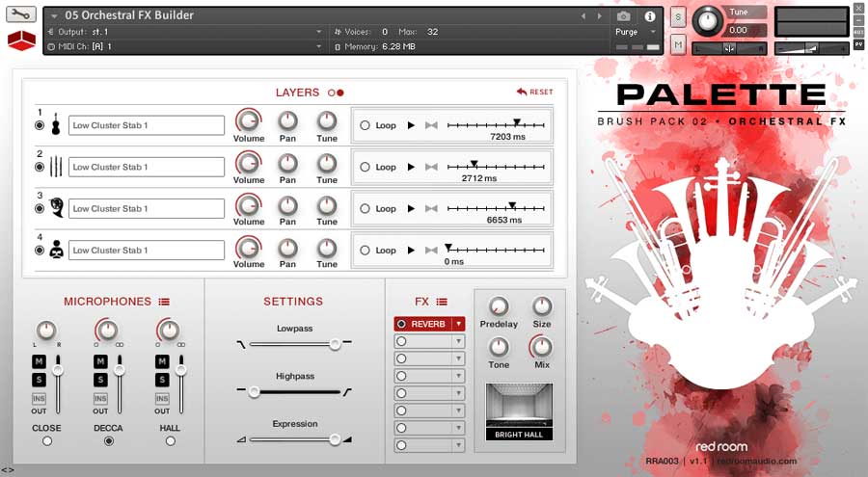868x477 pixels.
Task: Mute the HALL mic channel
Action: pos(162,362)
